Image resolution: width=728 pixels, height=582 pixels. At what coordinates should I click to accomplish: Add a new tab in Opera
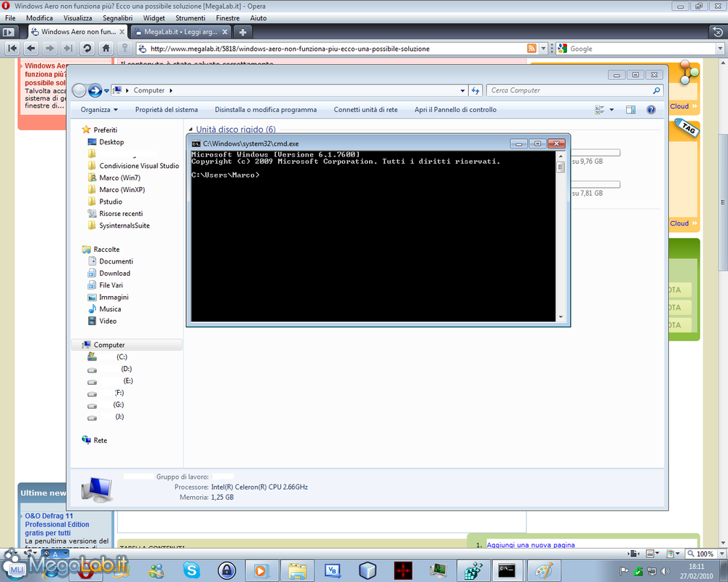coord(242,32)
